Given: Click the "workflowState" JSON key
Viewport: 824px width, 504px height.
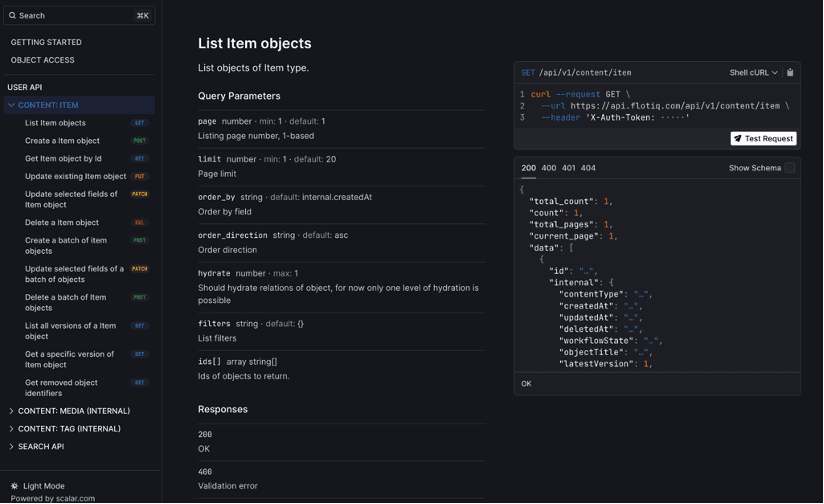Looking at the screenshot, I should pos(598,341).
